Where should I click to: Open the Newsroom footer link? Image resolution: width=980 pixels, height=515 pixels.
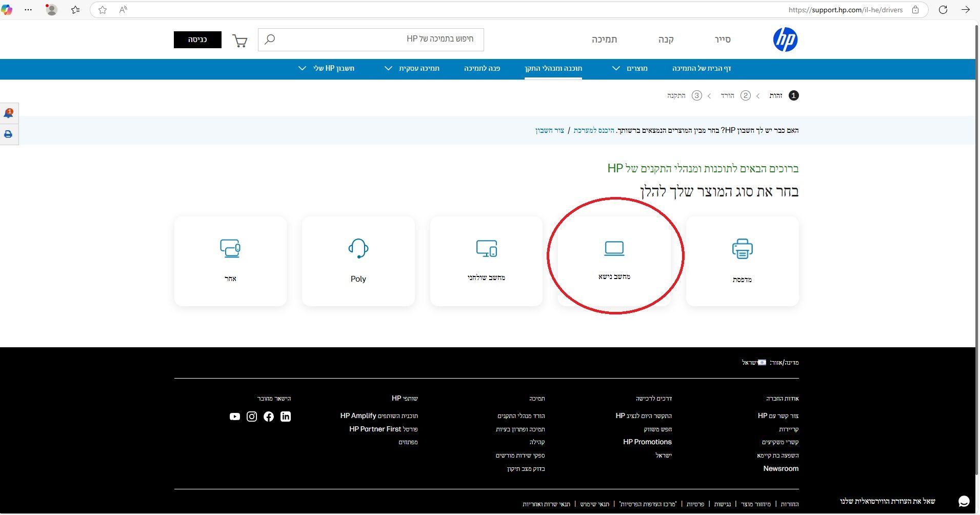click(781, 469)
